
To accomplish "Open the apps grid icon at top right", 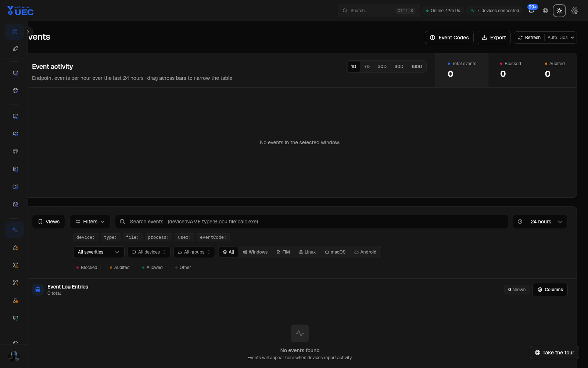I will coord(575,11).
